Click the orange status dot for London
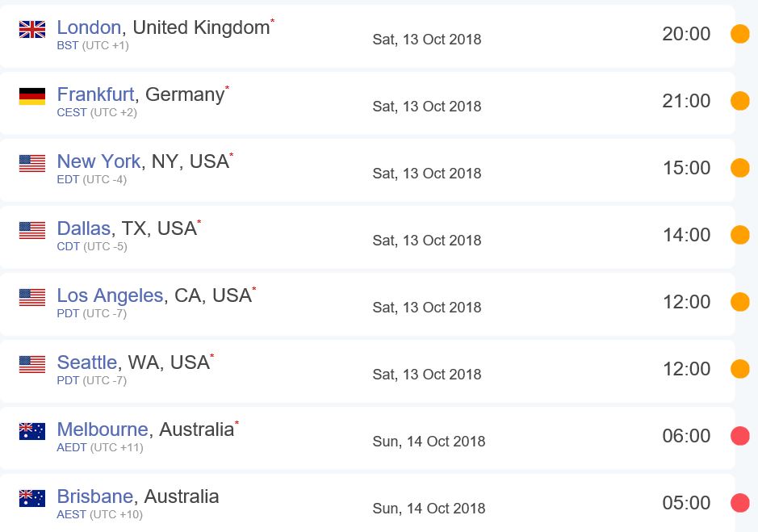This screenshot has width=758, height=532. tap(740, 34)
